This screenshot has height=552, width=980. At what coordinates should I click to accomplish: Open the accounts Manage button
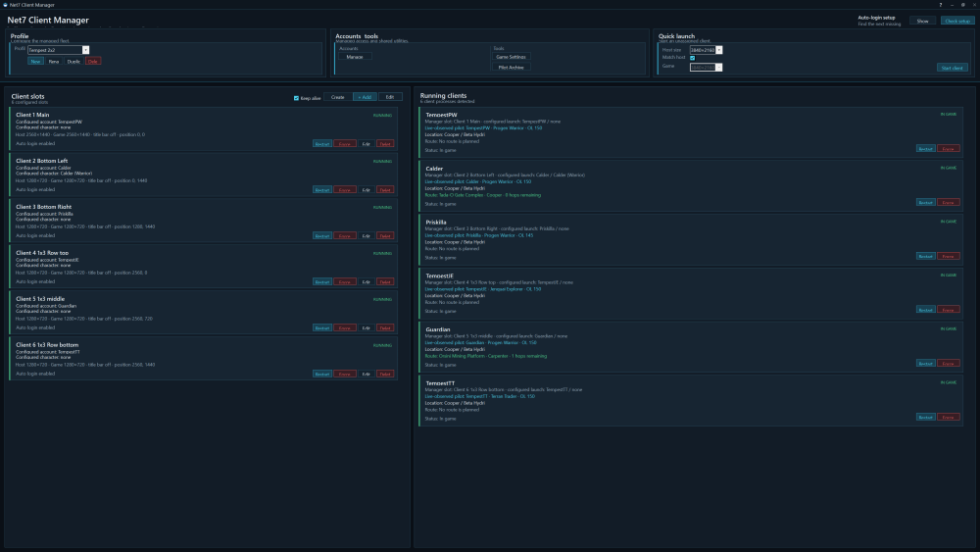point(355,57)
